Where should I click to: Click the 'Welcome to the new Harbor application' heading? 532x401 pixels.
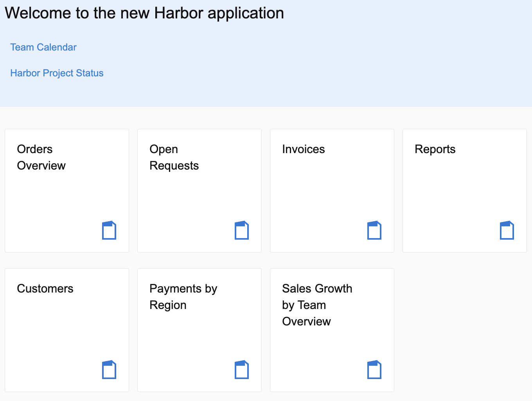[x=144, y=13]
